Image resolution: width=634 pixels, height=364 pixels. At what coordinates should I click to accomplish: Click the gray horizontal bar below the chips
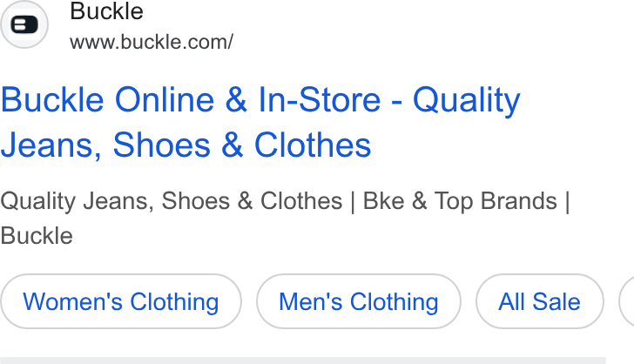tap(303, 360)
